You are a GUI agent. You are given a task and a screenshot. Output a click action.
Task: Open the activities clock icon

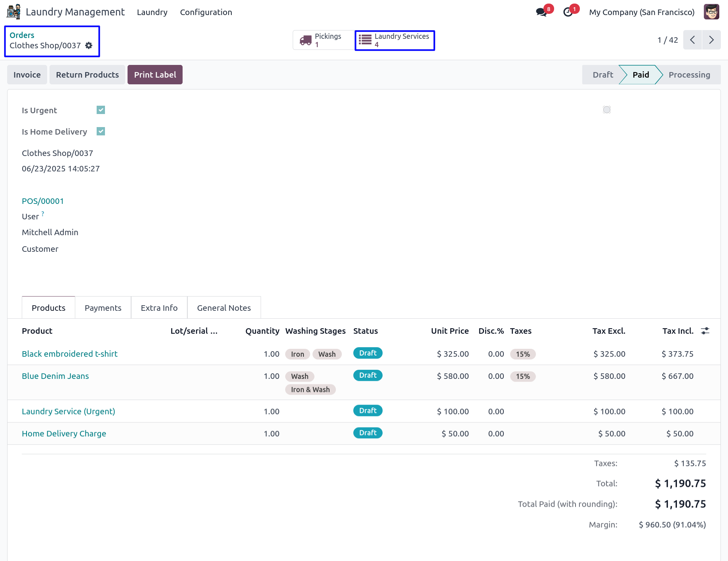[568, 12]
